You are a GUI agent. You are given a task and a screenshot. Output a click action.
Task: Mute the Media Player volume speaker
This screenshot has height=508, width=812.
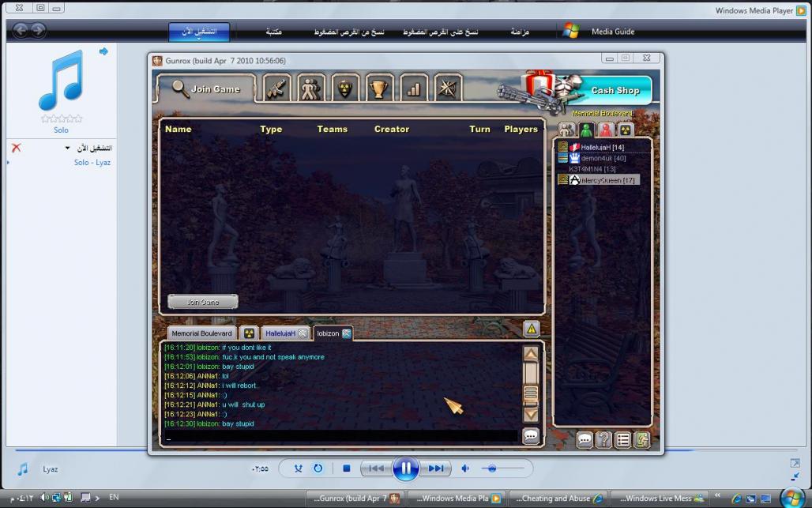465,468
